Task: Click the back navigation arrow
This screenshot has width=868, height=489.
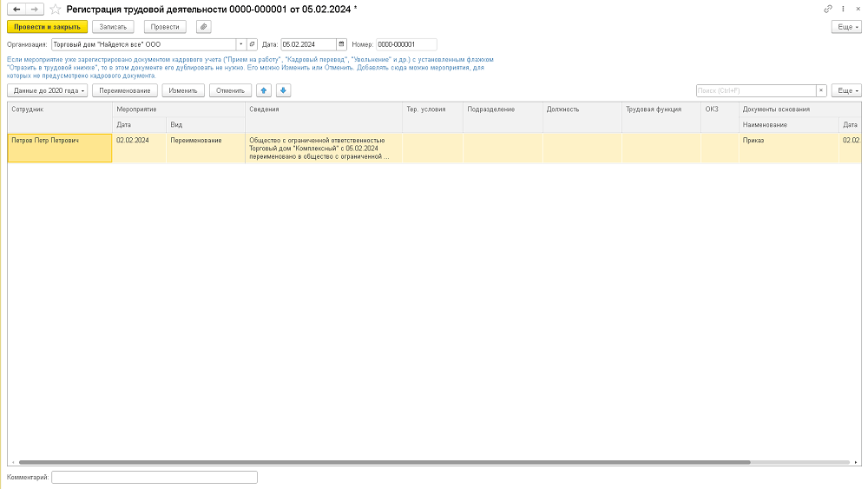Action: (16, 9)
